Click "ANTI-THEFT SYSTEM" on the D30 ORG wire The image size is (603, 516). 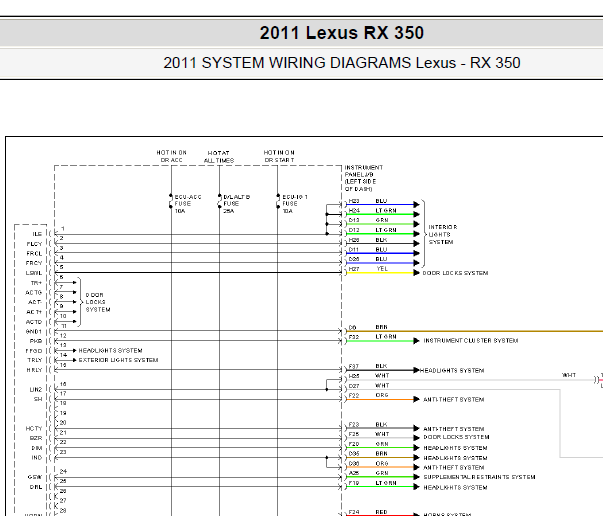pos(454,468)
